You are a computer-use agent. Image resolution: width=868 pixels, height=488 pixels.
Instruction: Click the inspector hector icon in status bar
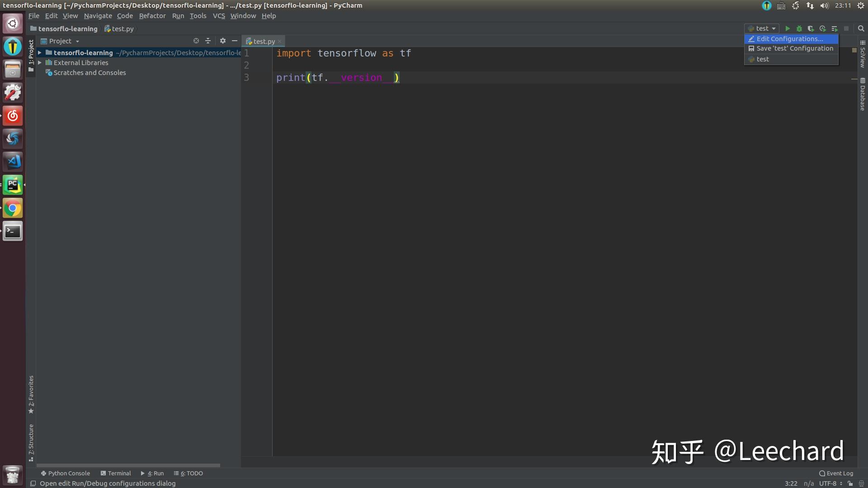[861, 483]
